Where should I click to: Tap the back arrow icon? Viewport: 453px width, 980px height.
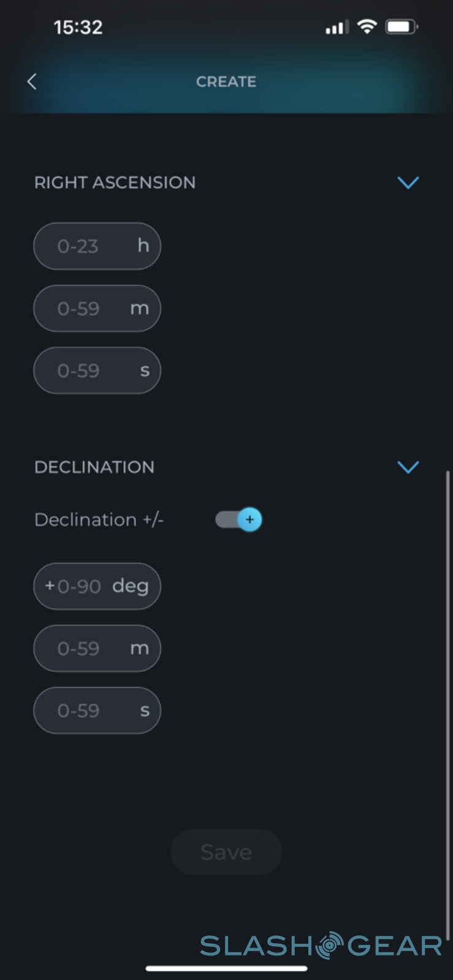point(32,81)
